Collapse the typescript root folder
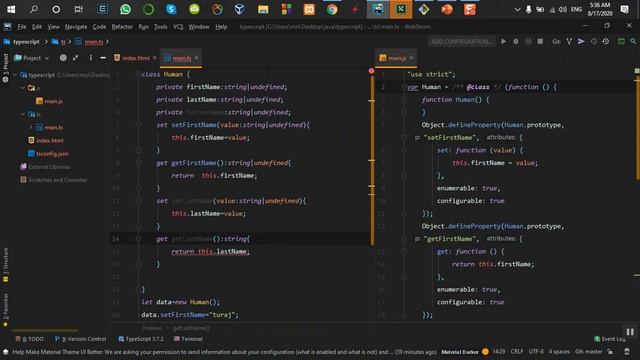This screenshot has height=360, width=640. tap(15, 75)
